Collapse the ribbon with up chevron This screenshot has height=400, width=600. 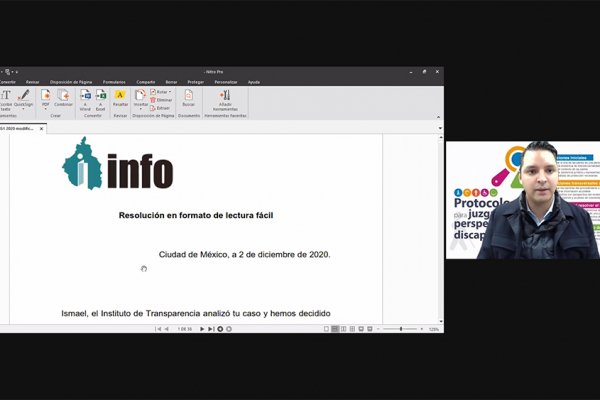tap(439, 117)
